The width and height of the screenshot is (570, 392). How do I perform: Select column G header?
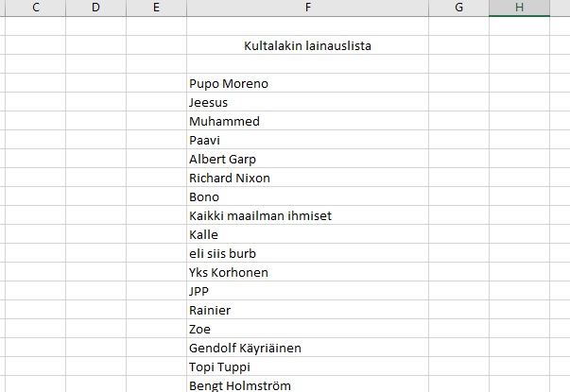click(x=458, y=8)
